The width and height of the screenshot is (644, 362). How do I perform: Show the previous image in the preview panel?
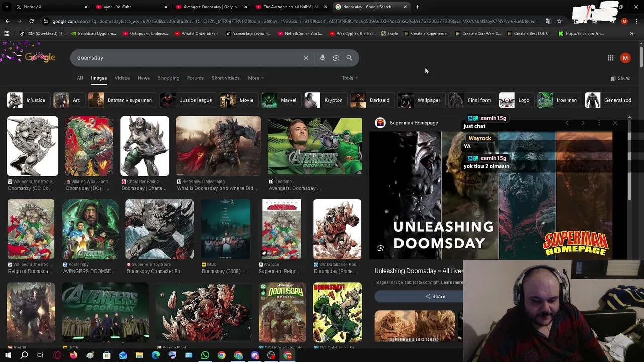[x=567, y=123]
